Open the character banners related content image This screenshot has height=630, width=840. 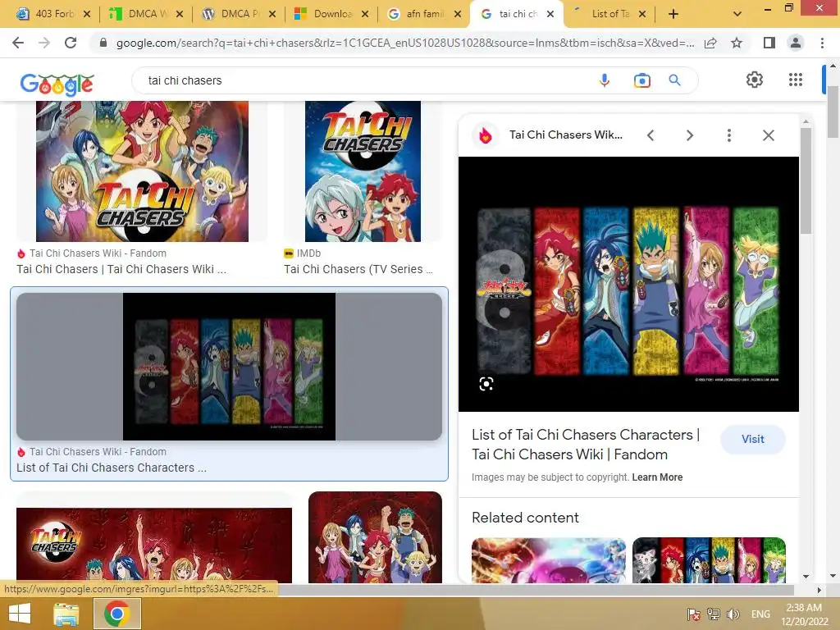point(709,560)
